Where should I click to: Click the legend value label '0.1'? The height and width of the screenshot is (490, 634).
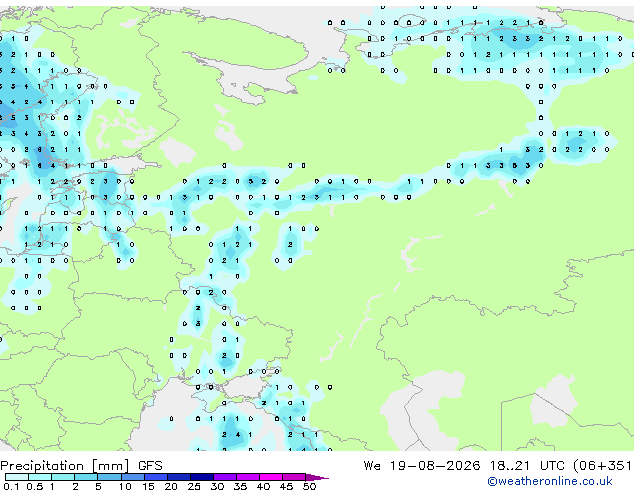[11, 486]
